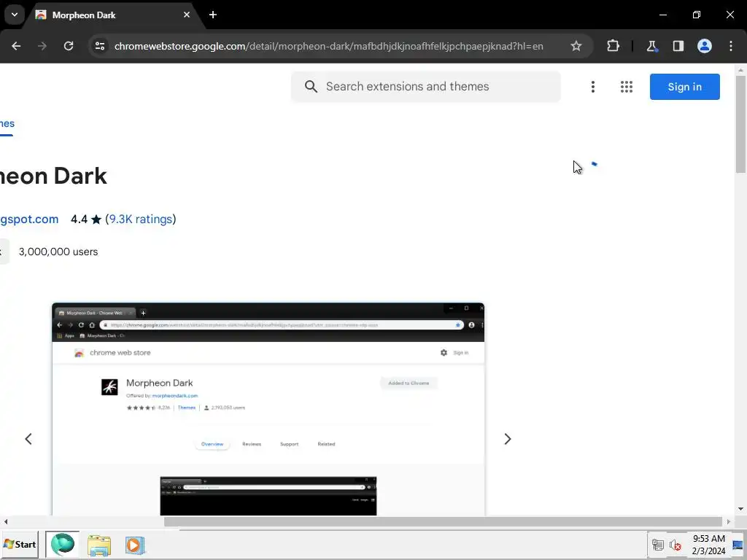Launch the media player taskbar icon
The width and height of the screenshot is (747, 560).
pos(135,545)
